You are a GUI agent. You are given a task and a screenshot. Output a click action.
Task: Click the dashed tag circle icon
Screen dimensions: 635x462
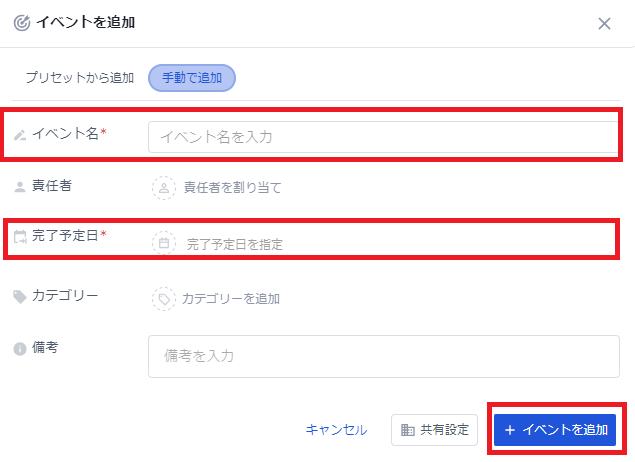point(164,299)
